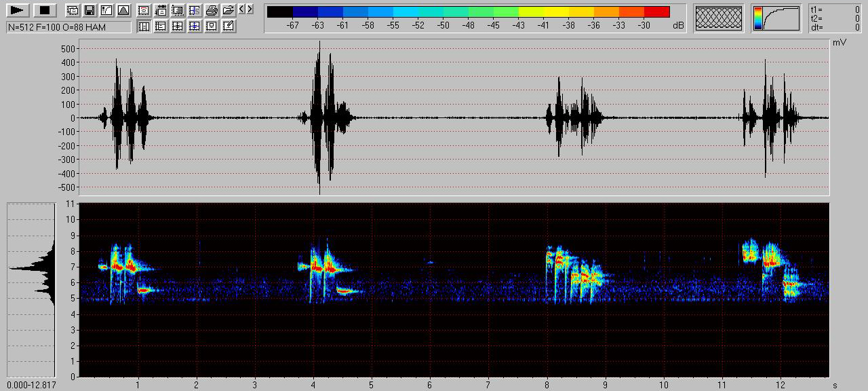
Task: Click the left arrow scroll button
Action: pyautogui.click(x=242, y=10)
